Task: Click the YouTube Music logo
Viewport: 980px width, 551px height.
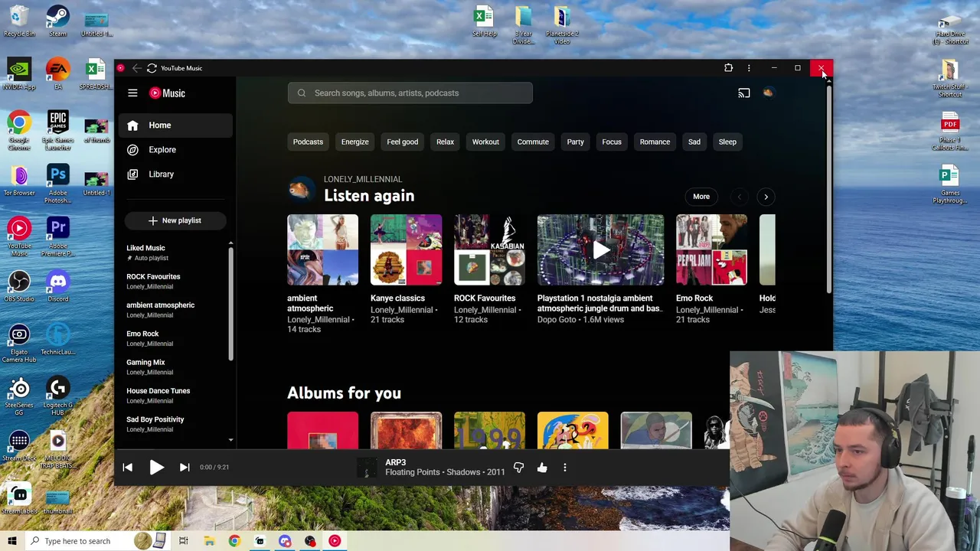Action: pos(167,93)
